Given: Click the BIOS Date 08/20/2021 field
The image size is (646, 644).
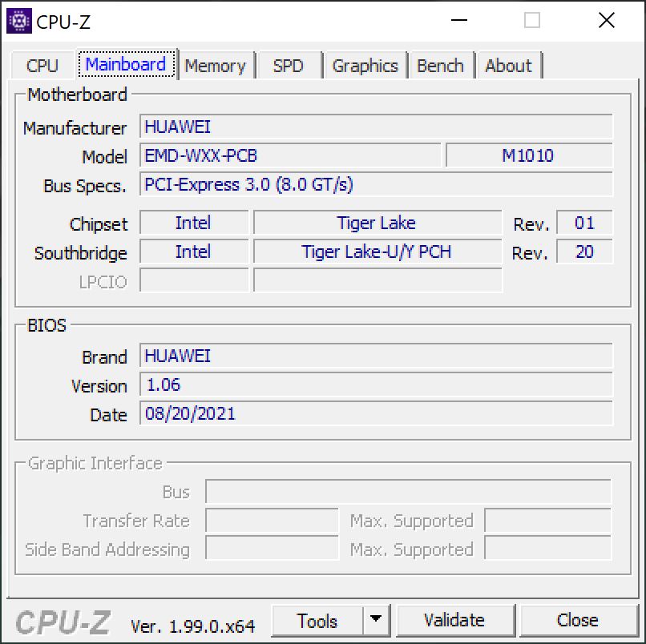Looking at the screenshot, I should coord(376,413).
